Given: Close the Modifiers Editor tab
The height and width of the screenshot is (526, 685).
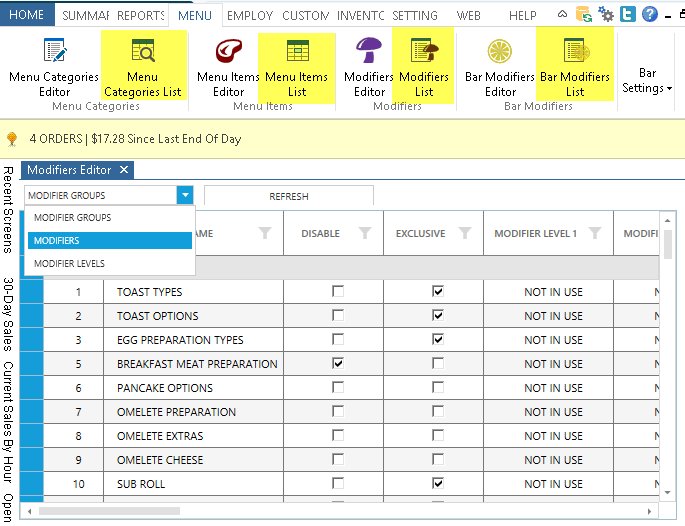Looking at the screenshot, I should (123, 170).
